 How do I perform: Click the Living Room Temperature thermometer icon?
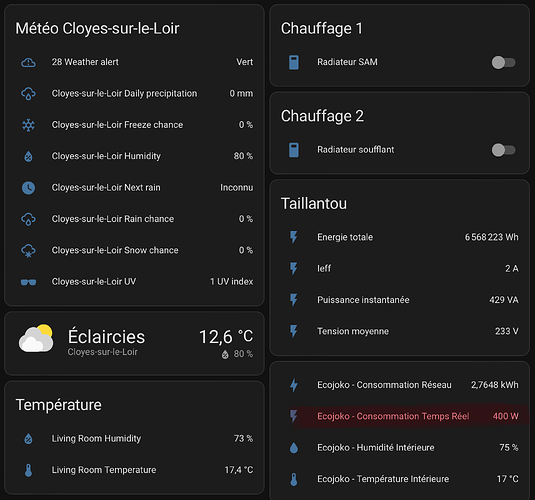[x=28, y=470]
